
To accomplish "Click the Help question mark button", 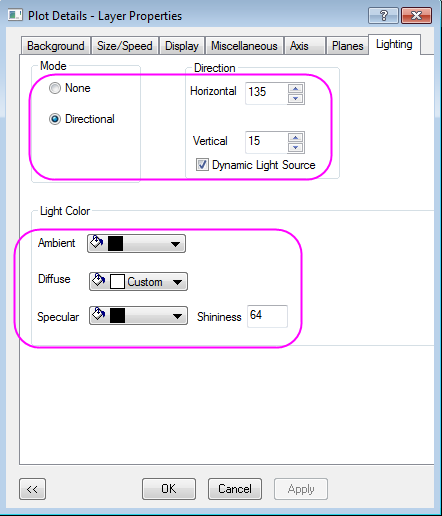I will point(383,16).
